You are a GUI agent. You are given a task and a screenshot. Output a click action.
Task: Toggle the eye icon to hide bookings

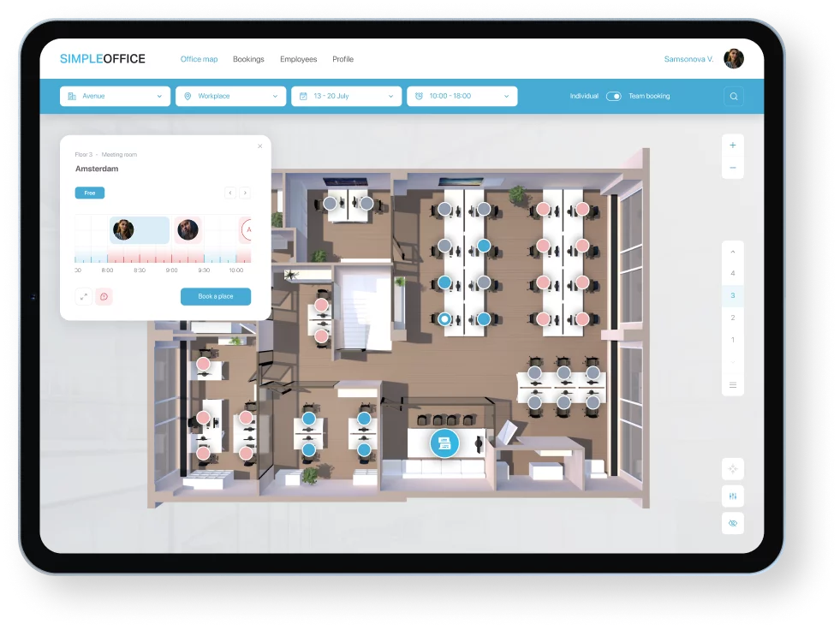click(x=732, y=523)
